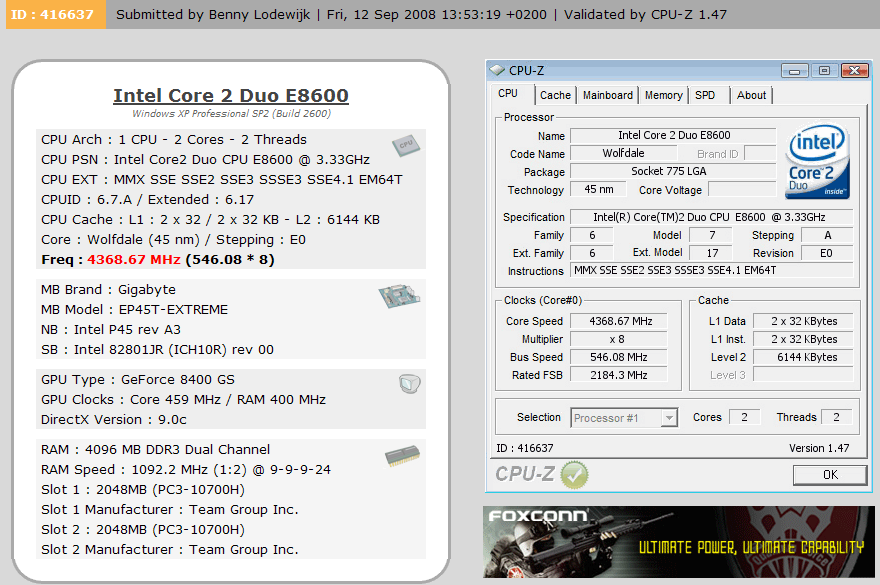This screenshot has height=585, width=880.
Task: Click the Specification field in CPU-Z
Action: pos(712,217)
